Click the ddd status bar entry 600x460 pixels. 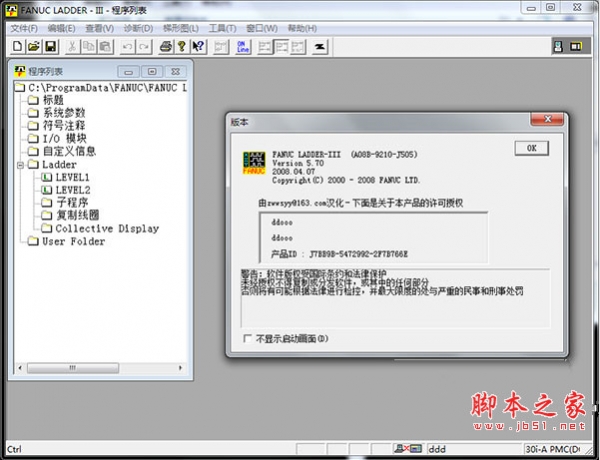click(437, 449)
